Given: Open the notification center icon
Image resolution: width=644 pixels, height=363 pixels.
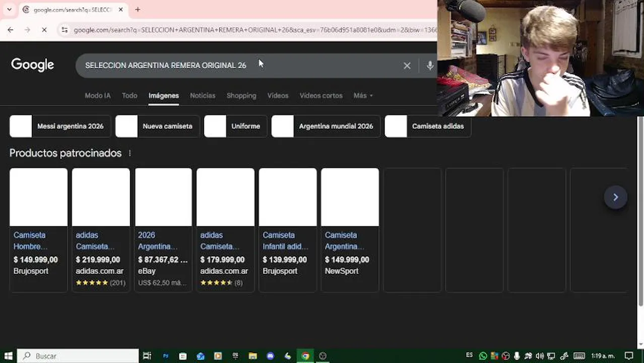Looking at the screenshot, I should (x=628, y=356).
